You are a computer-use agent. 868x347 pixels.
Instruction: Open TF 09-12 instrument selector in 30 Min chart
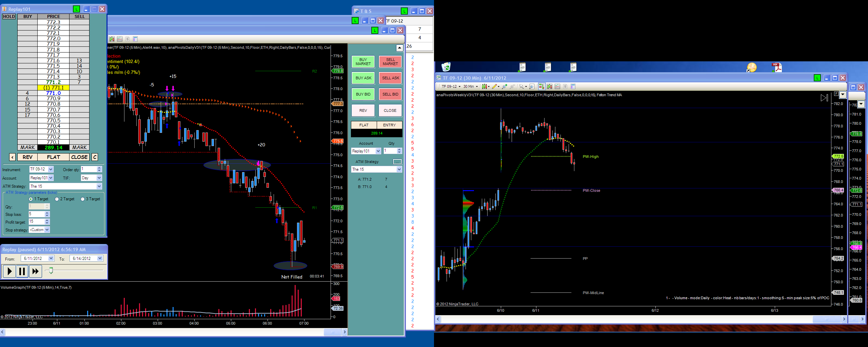click(x=451, y=86)
